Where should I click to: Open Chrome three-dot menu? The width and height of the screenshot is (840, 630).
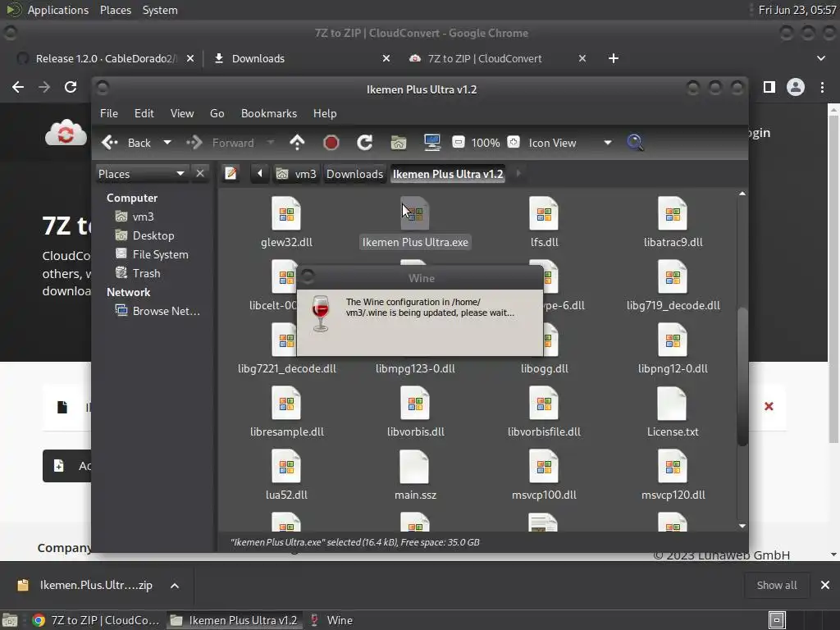pyautogui.click(x=822, y=87)
